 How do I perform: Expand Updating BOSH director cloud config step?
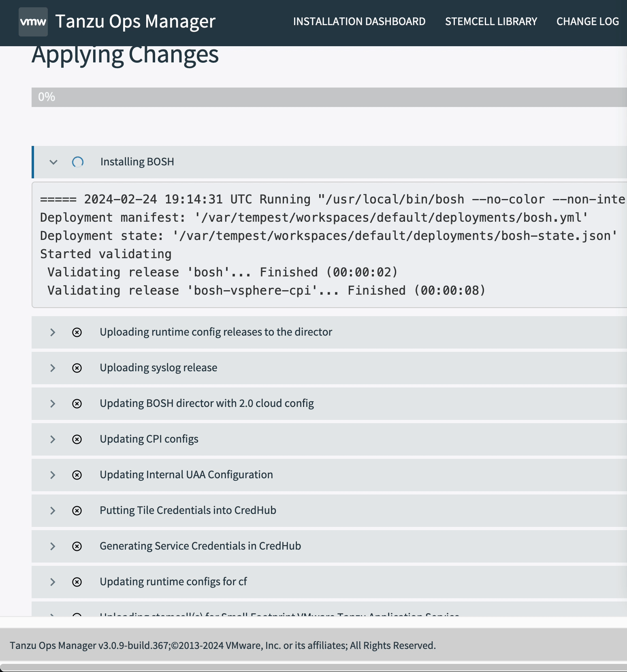(53, 404)
